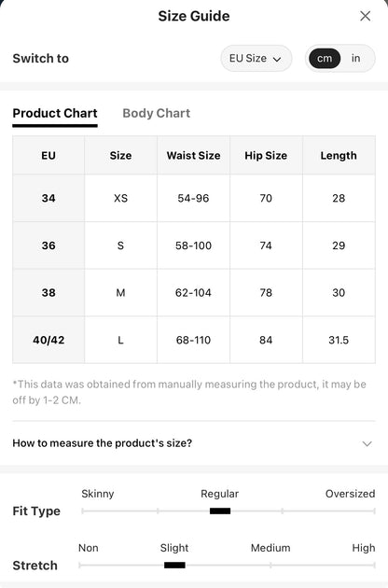The height and width of the screenshot is (588, 388).
Task: Click the Length column header
Action: coord(339,155)
